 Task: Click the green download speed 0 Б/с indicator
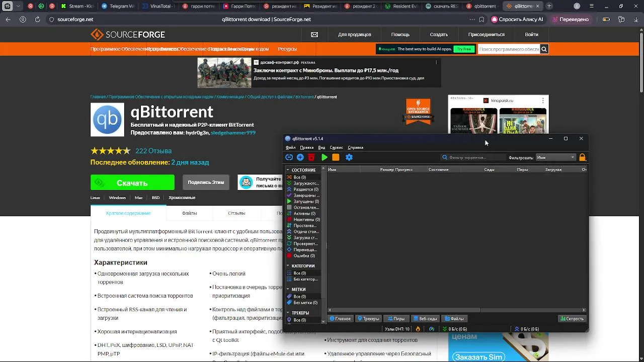(454, 329)
